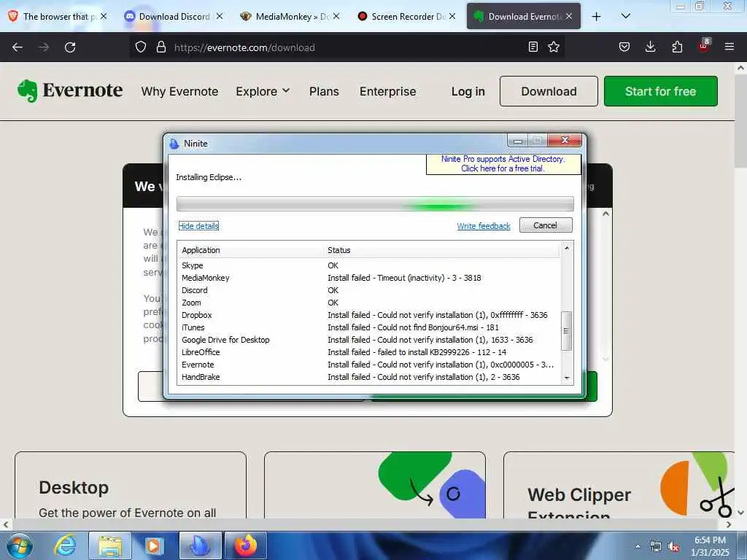Viewport: 747px width, 560px height.
Task: Open Why Evernote menu item
Action: [179, 91]
